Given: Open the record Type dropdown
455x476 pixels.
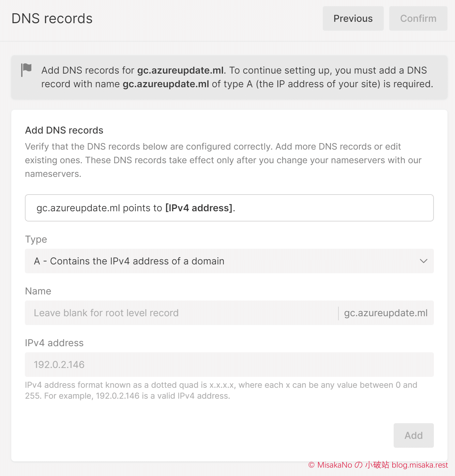Looking at the screenshot, I should click(x=229, y=261).
